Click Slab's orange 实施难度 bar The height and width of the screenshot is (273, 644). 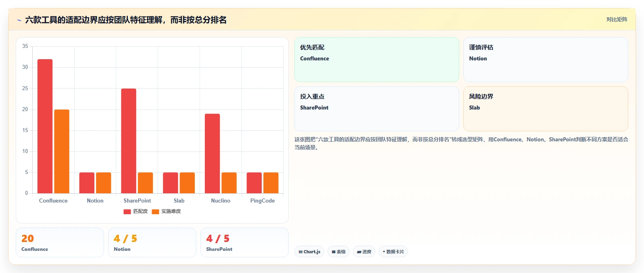coord(187,183)
